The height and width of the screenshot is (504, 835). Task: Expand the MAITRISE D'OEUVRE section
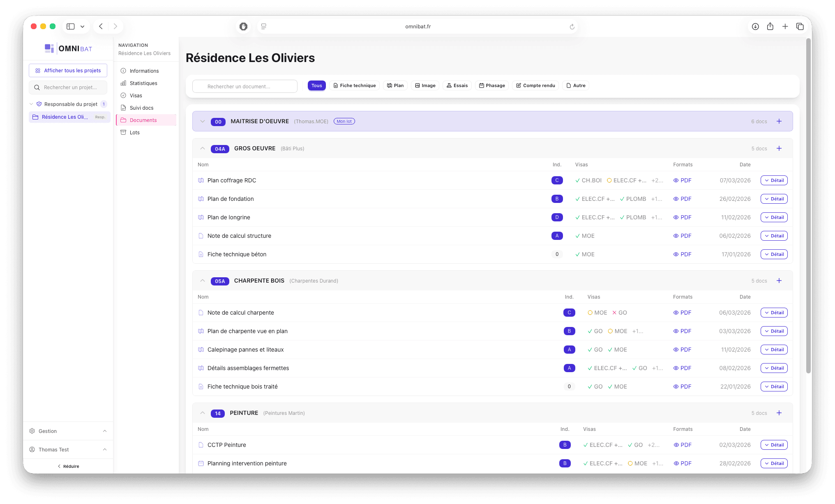coord(202,121)
